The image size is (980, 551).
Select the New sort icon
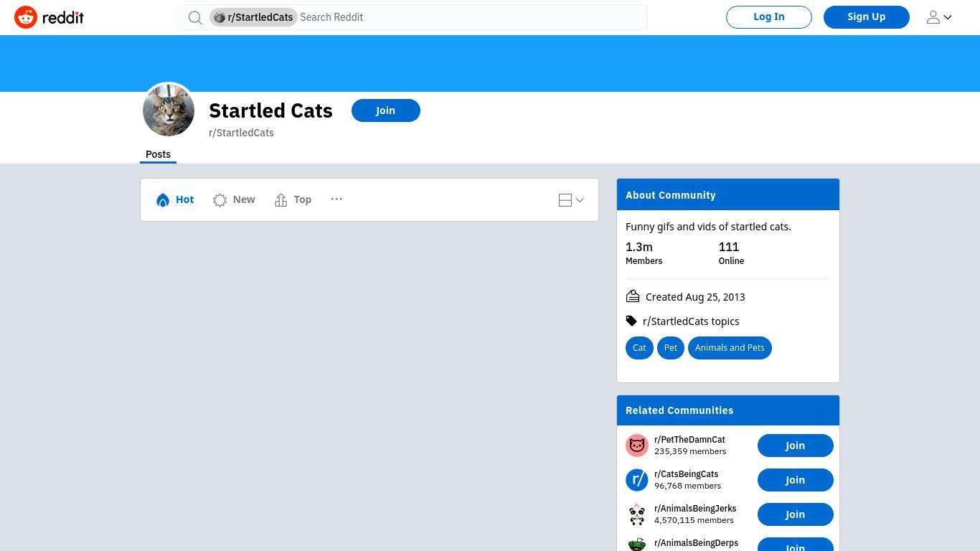pos(220,200)
